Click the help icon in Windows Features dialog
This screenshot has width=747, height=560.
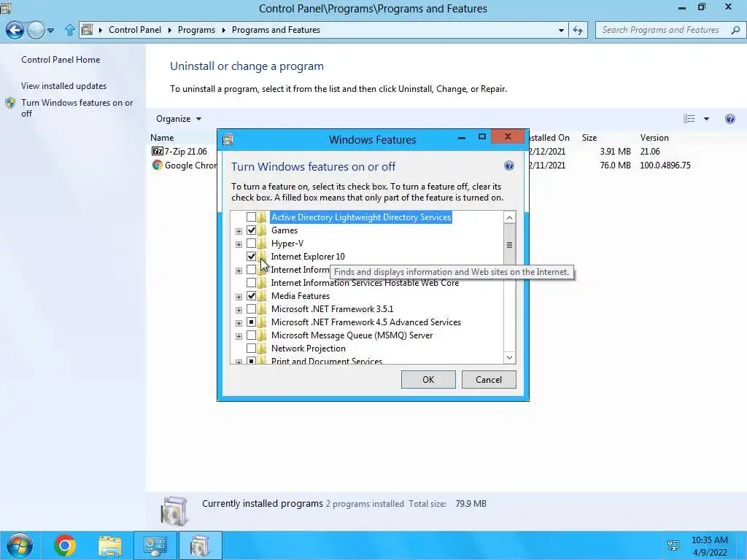pos(508,166)
